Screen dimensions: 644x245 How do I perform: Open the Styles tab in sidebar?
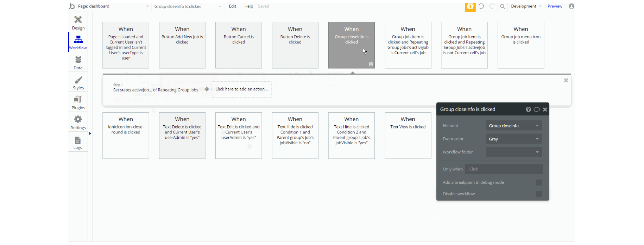click(78, 83)
